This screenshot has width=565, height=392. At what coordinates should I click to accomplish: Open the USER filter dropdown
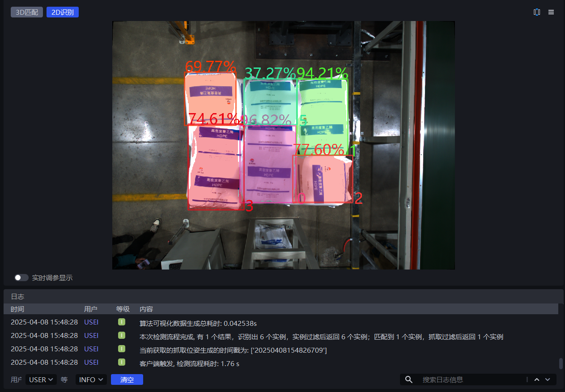(x=41, y=379)
